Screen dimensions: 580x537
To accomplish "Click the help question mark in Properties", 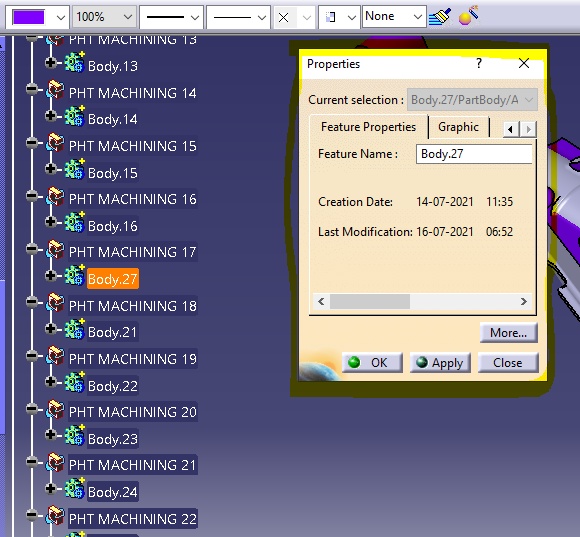I will [479, 63].
